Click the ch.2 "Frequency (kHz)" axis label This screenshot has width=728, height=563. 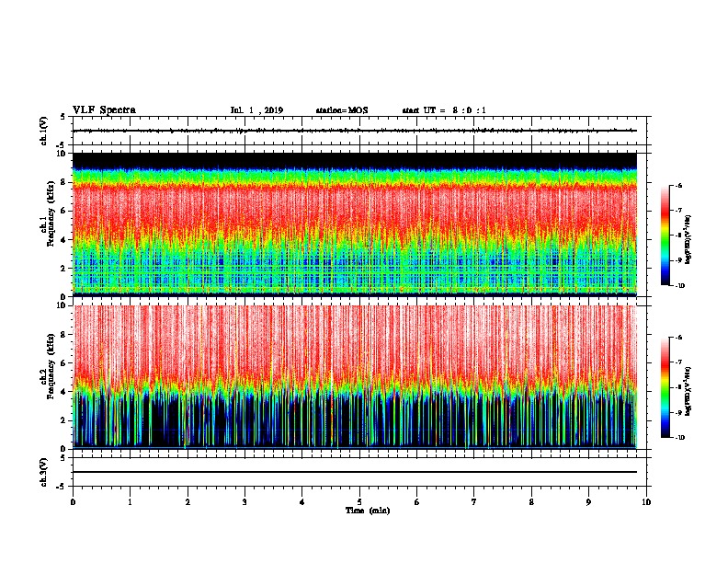tap(51, 366)
